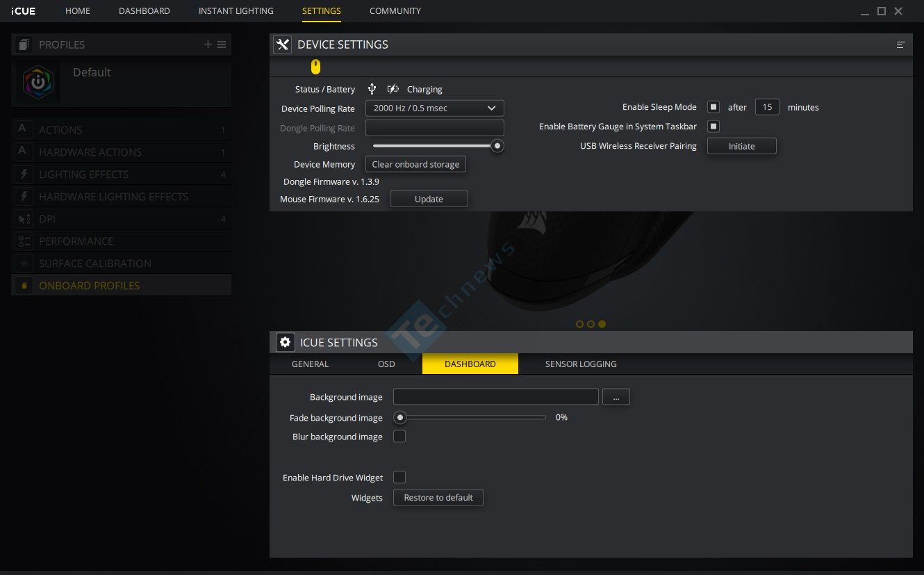924x575 pixels.
Task: Open Device Settings panel menu icon
Action: tap(900, 44)
